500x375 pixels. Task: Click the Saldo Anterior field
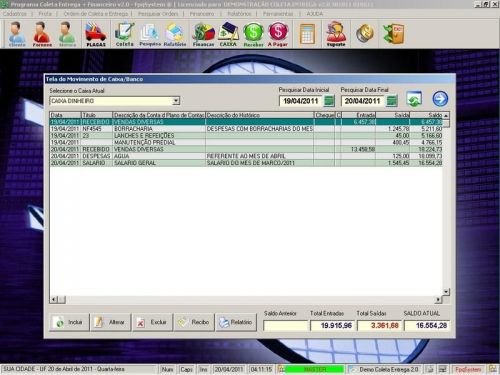[x=285, y=325]
